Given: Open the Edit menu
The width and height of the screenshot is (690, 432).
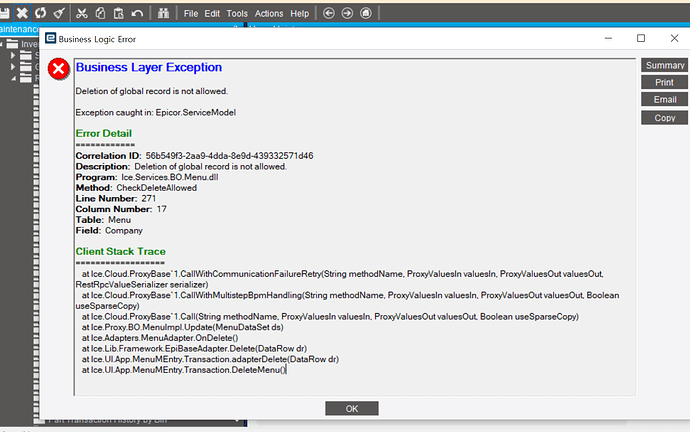Looking at the screenshot, I should tap(212, 14).
